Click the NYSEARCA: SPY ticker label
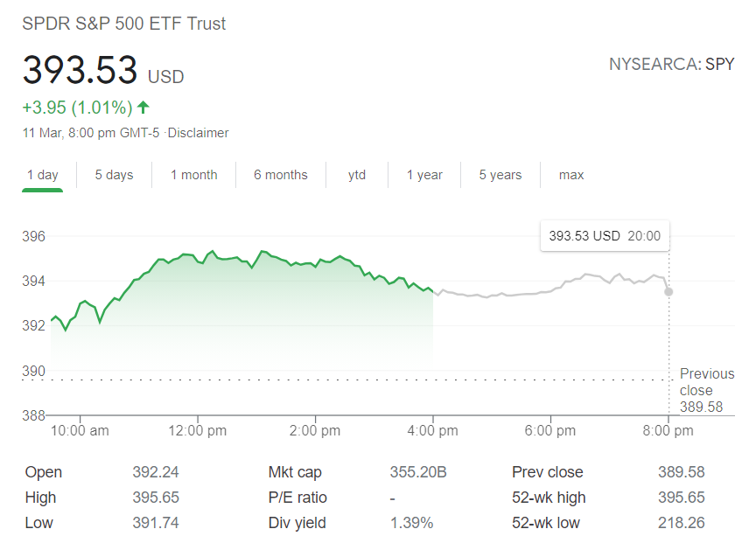756x550 pixels. click(x=672, y=64)
